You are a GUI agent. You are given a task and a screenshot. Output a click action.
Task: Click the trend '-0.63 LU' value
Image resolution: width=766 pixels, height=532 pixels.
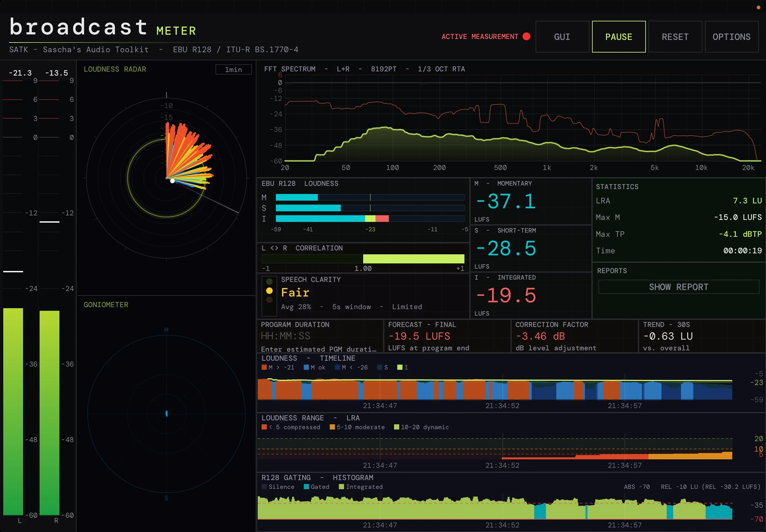668,336
